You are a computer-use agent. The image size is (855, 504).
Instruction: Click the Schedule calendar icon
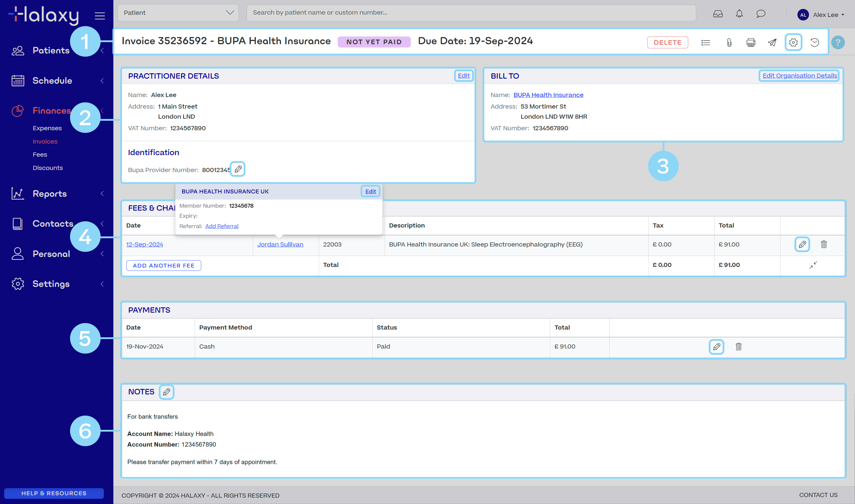(18, 80)
